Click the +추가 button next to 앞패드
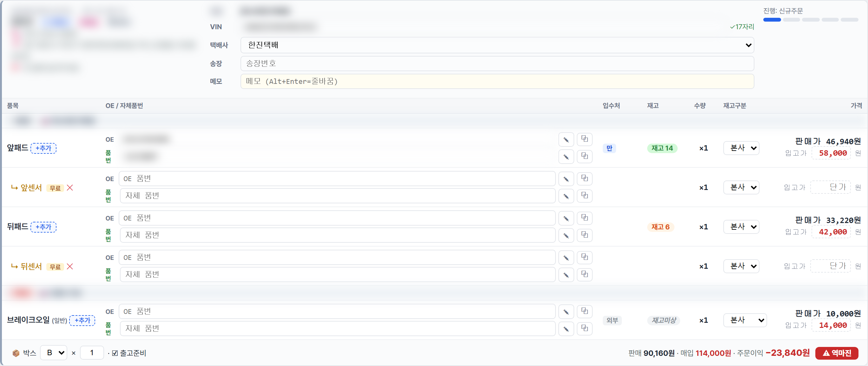This screenshot has width=868, height=366. 43,148
